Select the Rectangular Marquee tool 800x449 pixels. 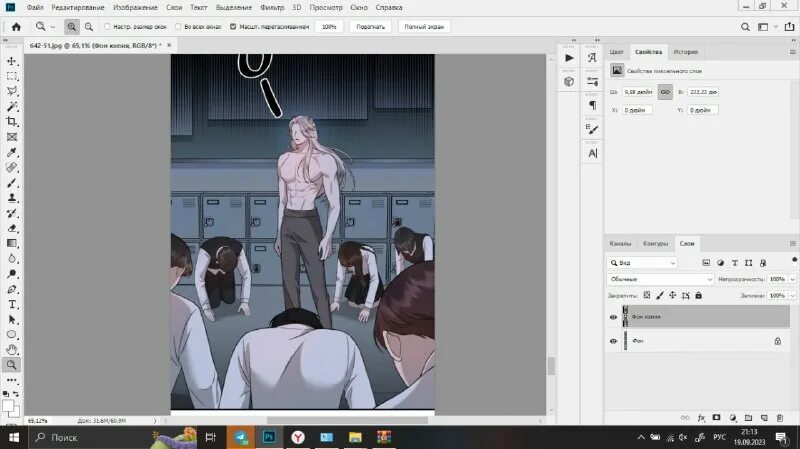point(12,77)
